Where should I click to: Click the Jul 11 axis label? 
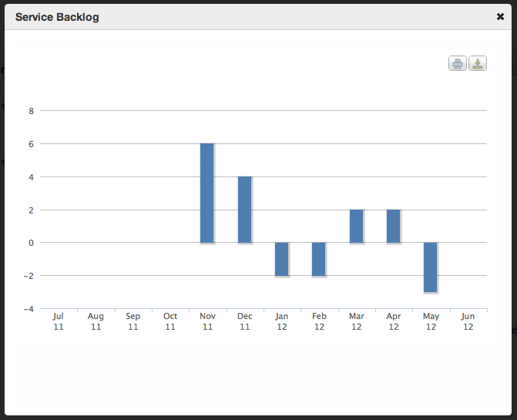[x=59, y=321]
